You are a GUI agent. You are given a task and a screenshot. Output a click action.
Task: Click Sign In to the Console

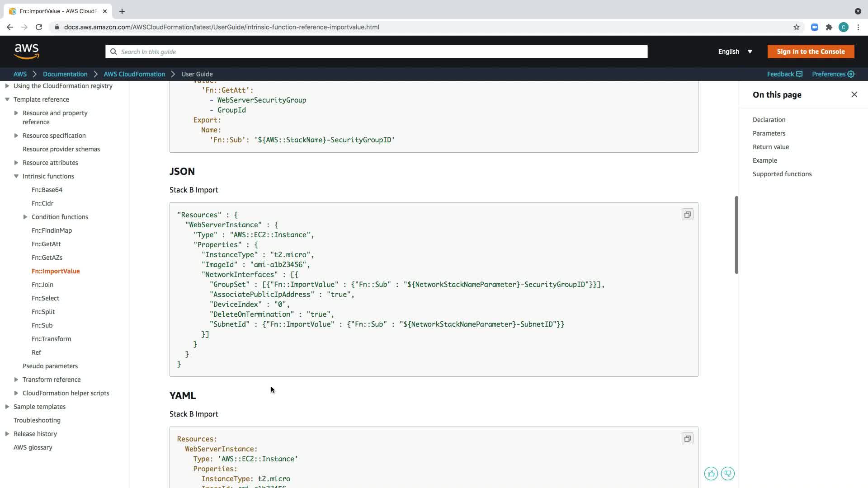click(x=810, y=52)
